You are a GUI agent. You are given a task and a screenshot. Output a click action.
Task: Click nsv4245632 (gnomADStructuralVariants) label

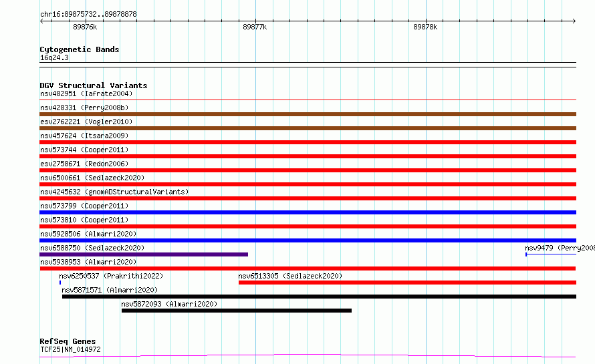pos(114,192)
